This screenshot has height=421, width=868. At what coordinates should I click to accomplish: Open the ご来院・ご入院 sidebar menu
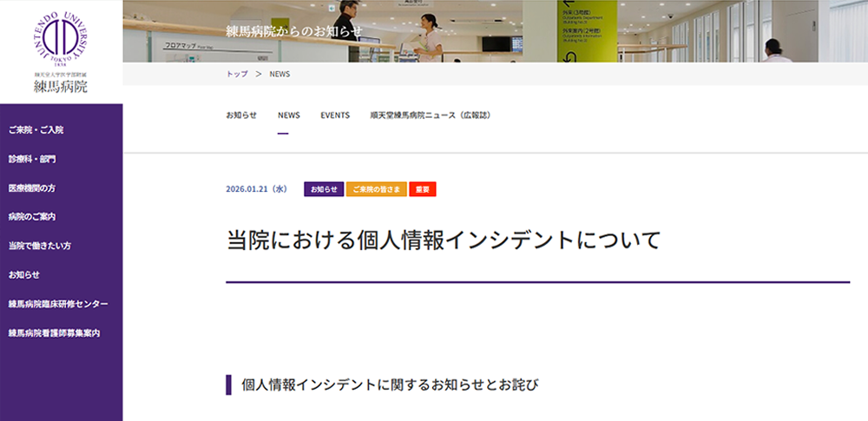tap(36, 130)
